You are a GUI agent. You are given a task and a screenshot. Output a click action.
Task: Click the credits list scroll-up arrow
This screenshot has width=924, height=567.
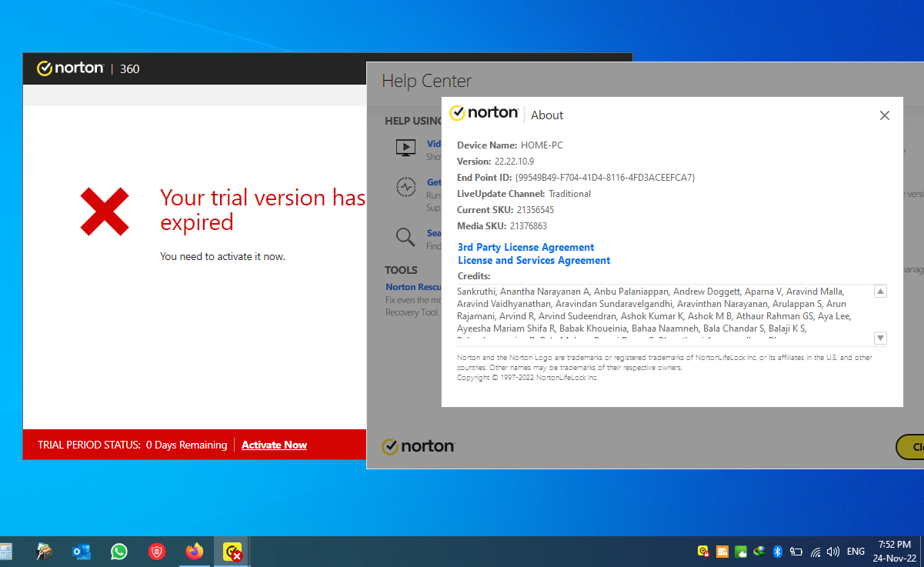coord(881,291)
